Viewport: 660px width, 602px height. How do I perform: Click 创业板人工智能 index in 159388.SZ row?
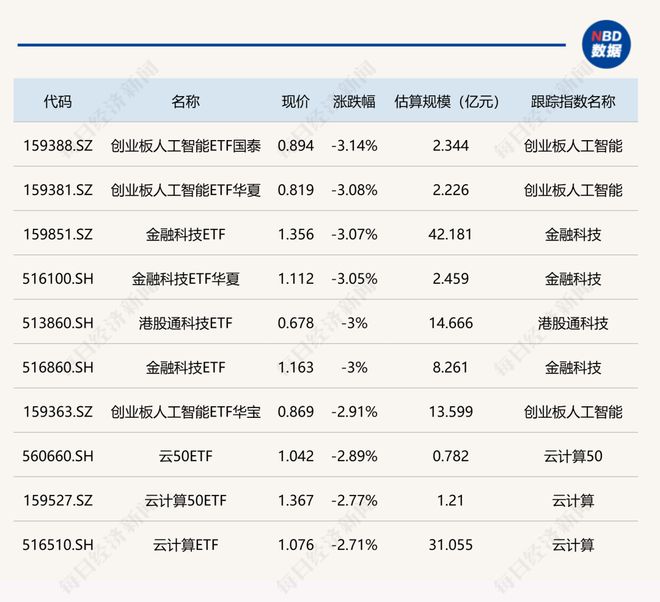pos(573,146)
